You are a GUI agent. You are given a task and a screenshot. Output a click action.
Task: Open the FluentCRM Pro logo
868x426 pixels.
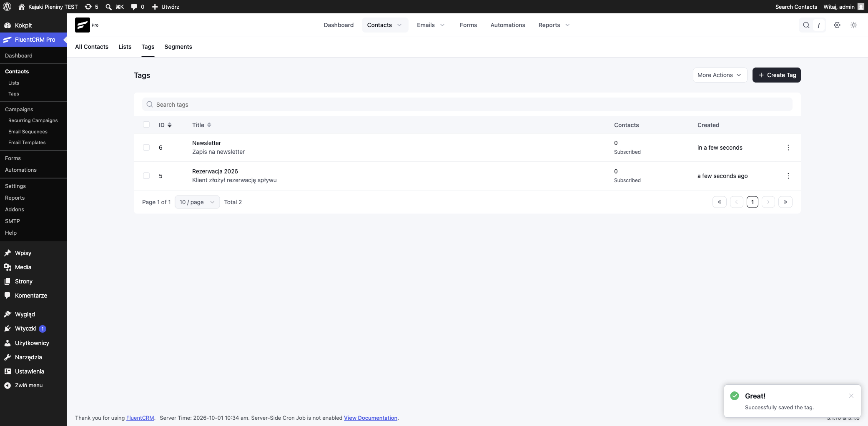(83, 25)
